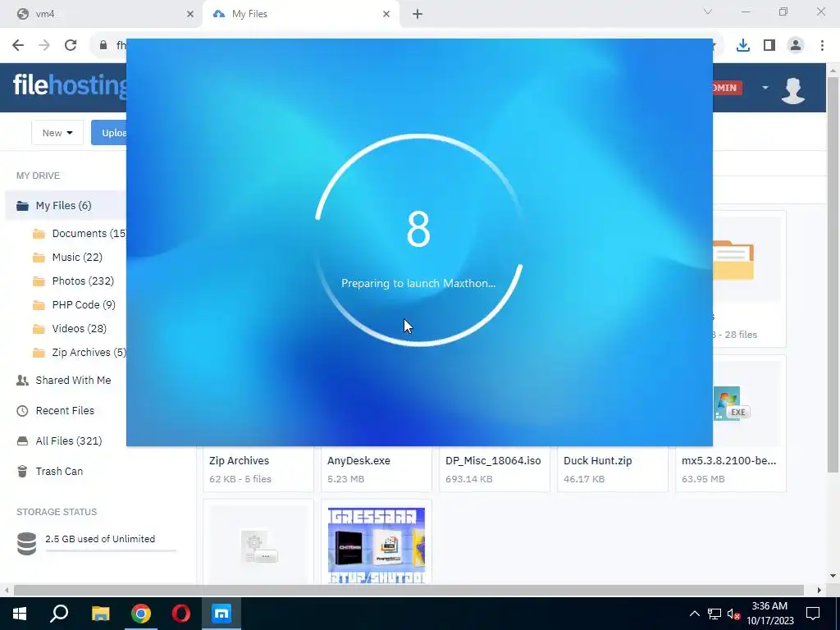840x630 pixels.
Task: Select the My Files tab
Action: click(x=301, y=14)
